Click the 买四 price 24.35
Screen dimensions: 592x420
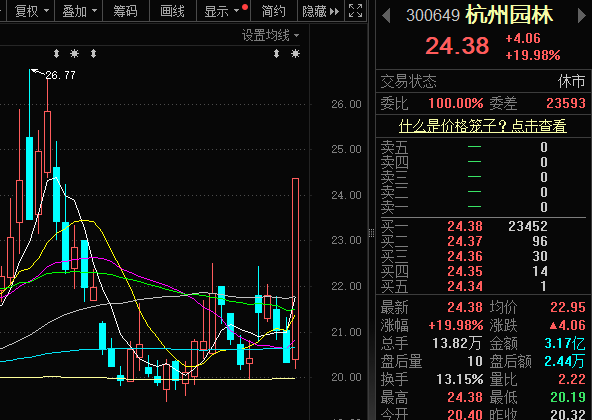click(x=465, y=271)
